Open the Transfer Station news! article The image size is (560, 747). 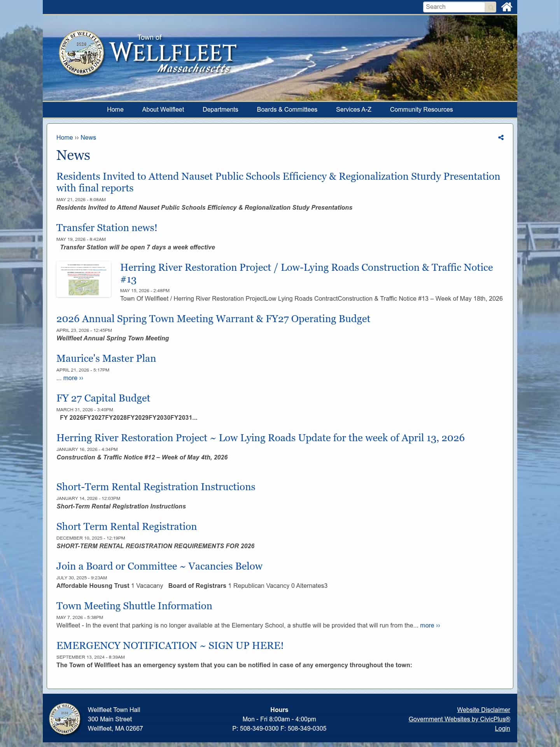coord(107,228)
